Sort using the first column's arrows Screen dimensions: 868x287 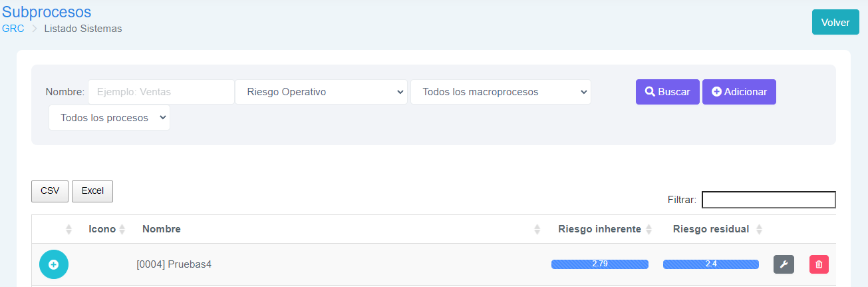pyautogui.click(x=69, y=229)
